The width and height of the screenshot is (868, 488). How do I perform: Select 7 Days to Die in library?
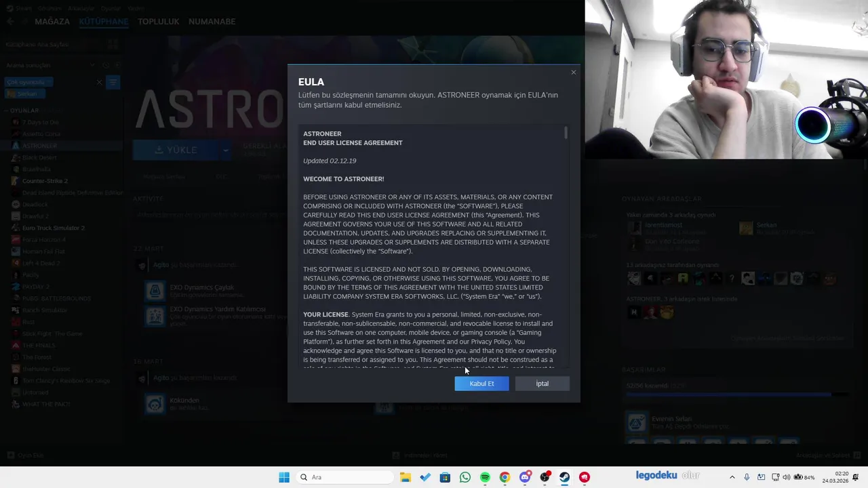tap(41, 122)
